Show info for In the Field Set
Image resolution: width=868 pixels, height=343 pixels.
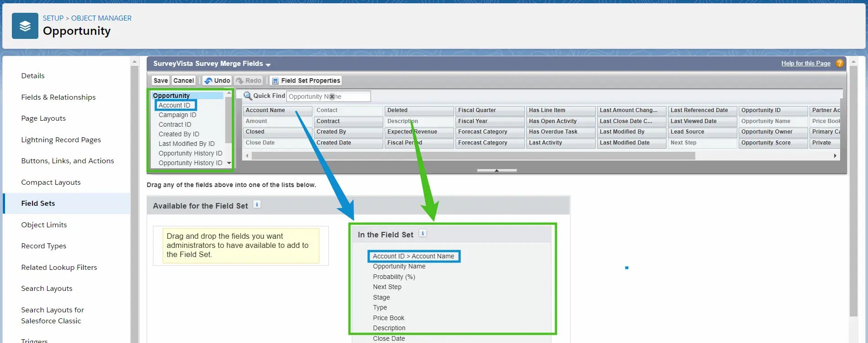point(423,233)
